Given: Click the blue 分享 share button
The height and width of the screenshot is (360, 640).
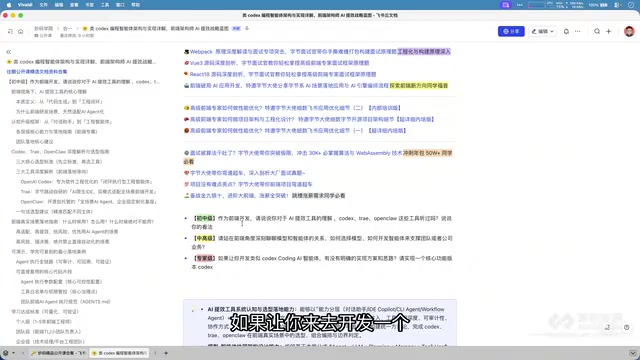Looking at the screenshot, I should [x=511, y=31].
